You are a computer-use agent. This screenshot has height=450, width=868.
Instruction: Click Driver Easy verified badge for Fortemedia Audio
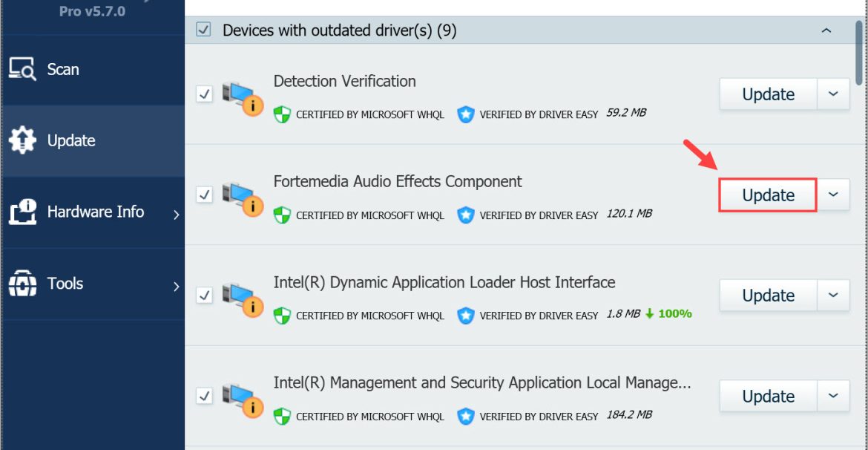click(466, 215)
